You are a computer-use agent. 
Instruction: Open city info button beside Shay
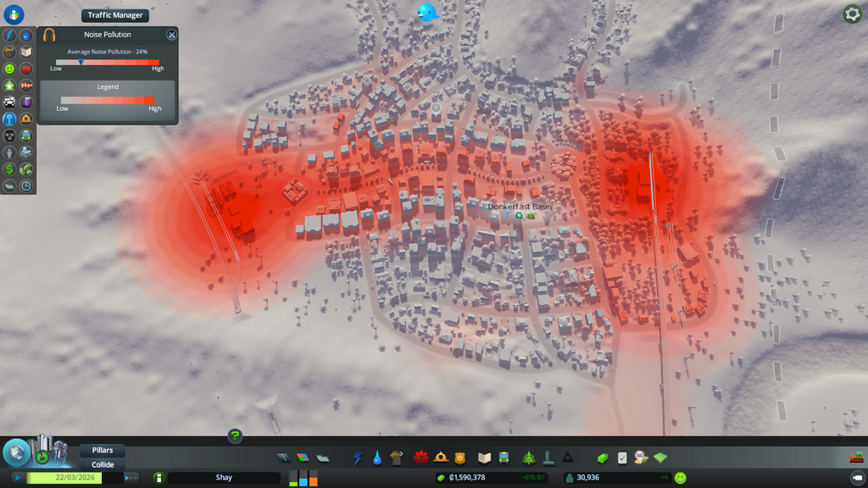pyautogui.click(x=159, y=478)
